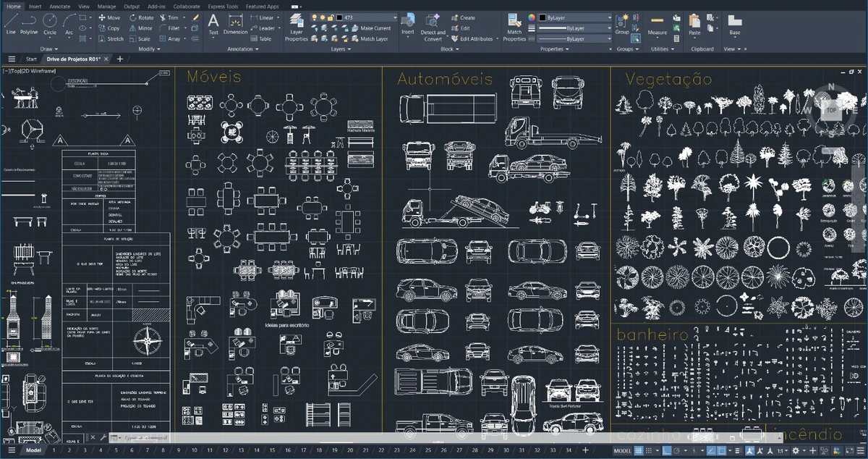Activate the Match Properties tool
This screenshot has width=868, height=459.
coord(514,26)
